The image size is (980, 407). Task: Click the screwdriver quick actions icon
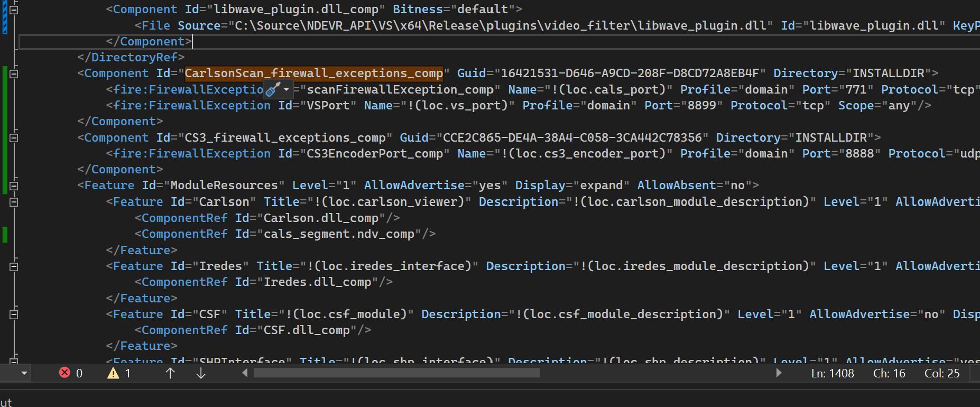click(x=273, y=89)
